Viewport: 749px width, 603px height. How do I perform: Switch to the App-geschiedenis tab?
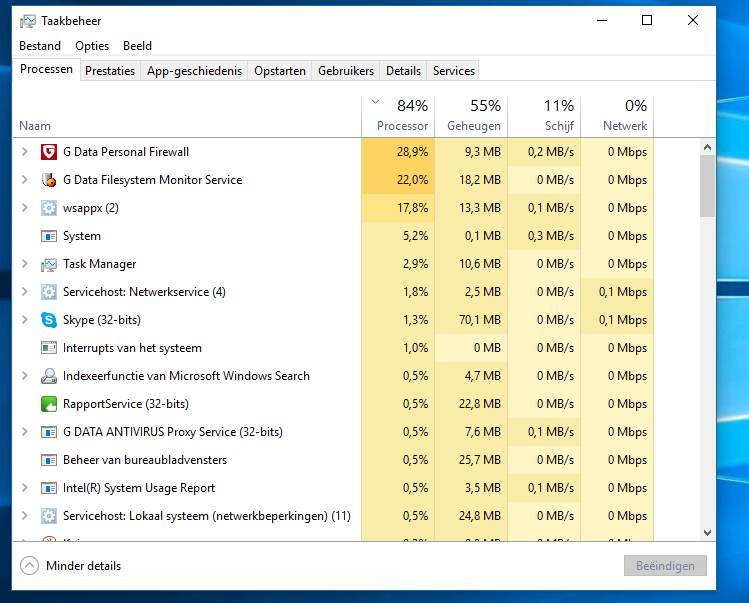(194, 71)
